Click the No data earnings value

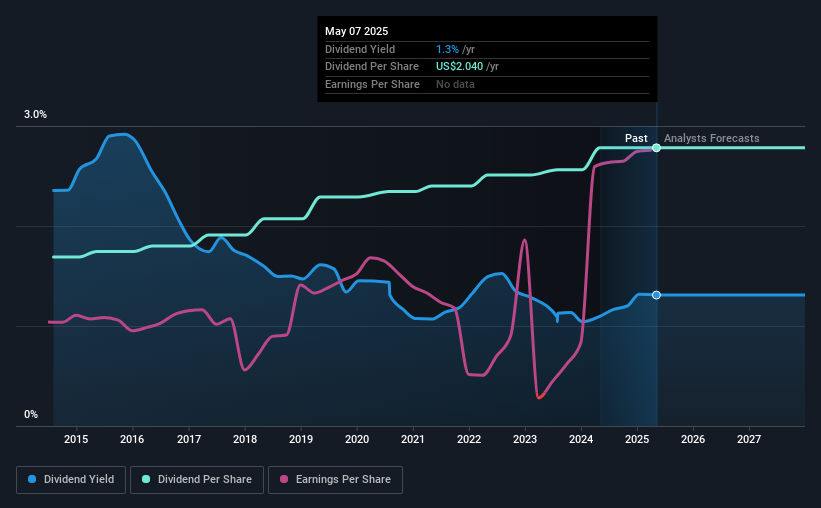click(x=455, y=84)
